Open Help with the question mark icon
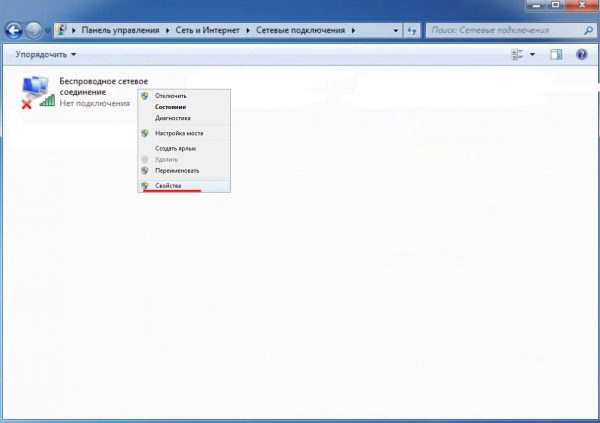Screen dimensions: 600x423 582,54
